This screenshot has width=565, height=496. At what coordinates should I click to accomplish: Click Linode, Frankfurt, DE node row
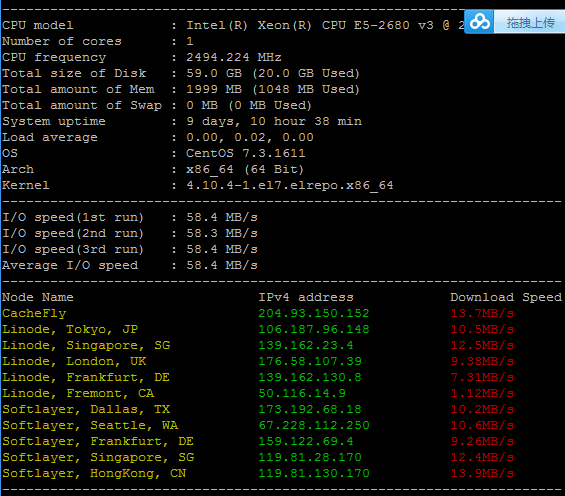[86, 377]
